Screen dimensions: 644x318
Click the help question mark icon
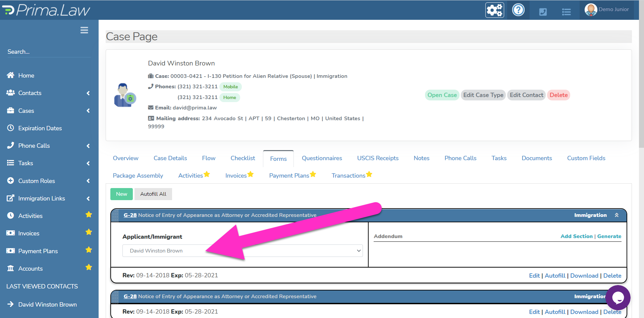point(518,10)
